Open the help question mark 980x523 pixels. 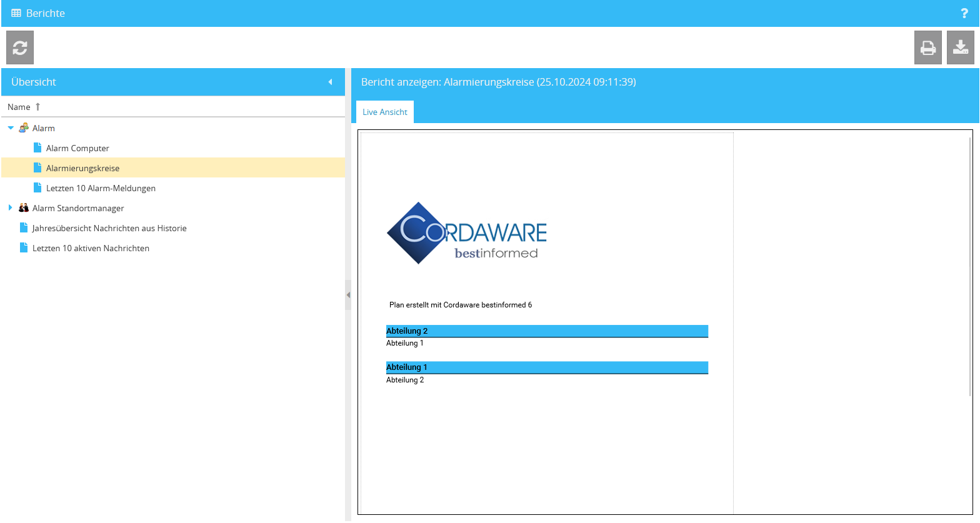pos(964,13)
